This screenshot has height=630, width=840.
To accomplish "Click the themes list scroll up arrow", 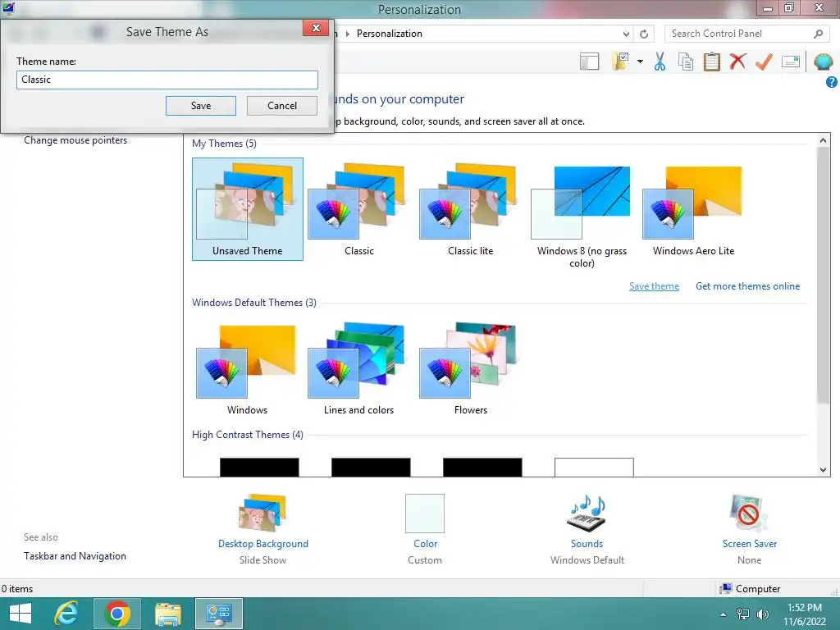I will click(823, 140).
